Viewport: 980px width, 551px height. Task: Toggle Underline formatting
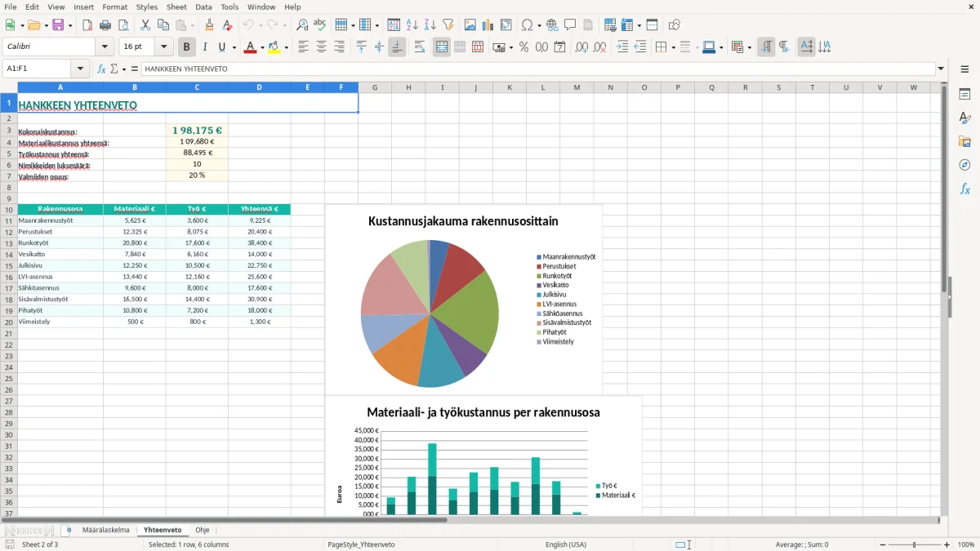tap(222, 47)
